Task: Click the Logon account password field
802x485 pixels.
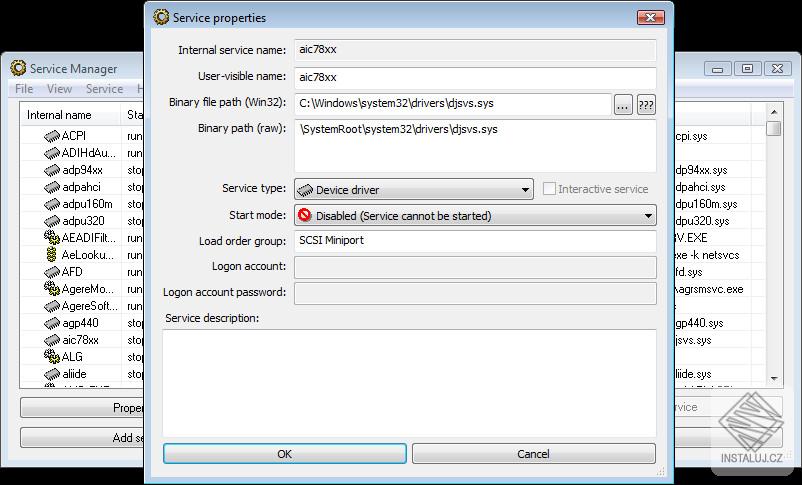Action: point(475,294)
